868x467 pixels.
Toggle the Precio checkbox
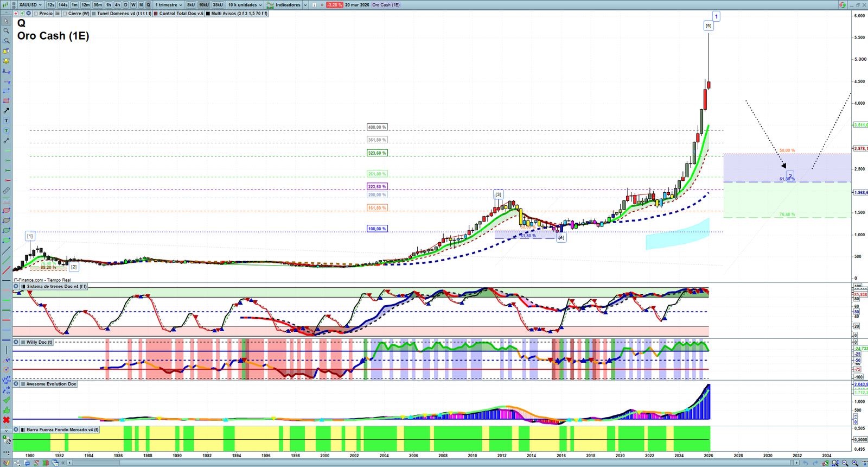coord(36,14)
